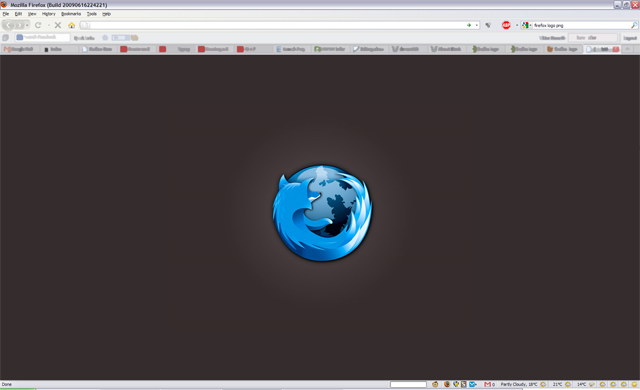Click the red Adblock Plus ABP icon
640x390 pixels.
point(506,25)
